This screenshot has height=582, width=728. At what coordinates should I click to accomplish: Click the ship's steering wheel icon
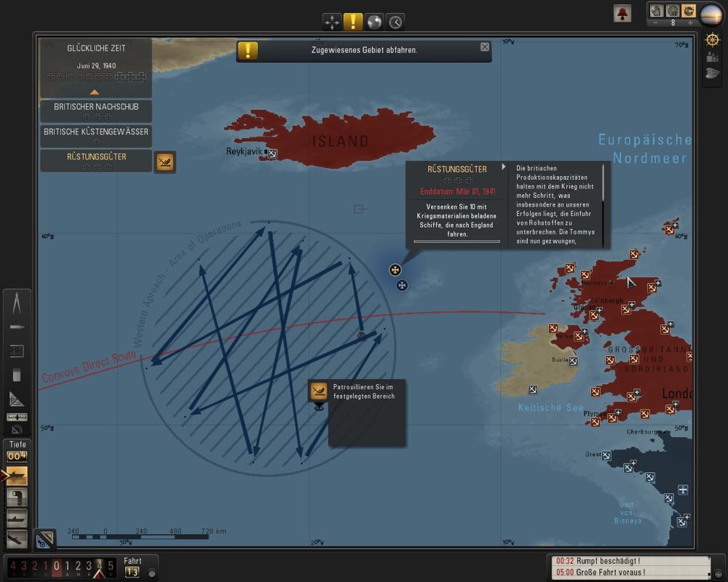pos(713,40)
